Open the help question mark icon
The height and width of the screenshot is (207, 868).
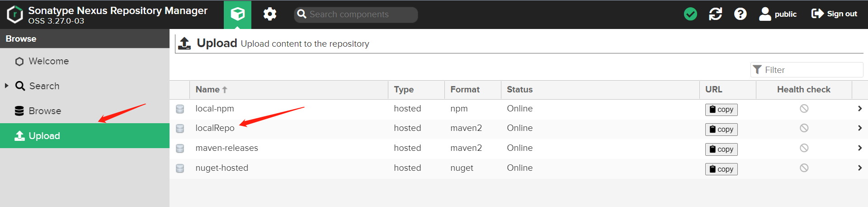pos(740,14)
